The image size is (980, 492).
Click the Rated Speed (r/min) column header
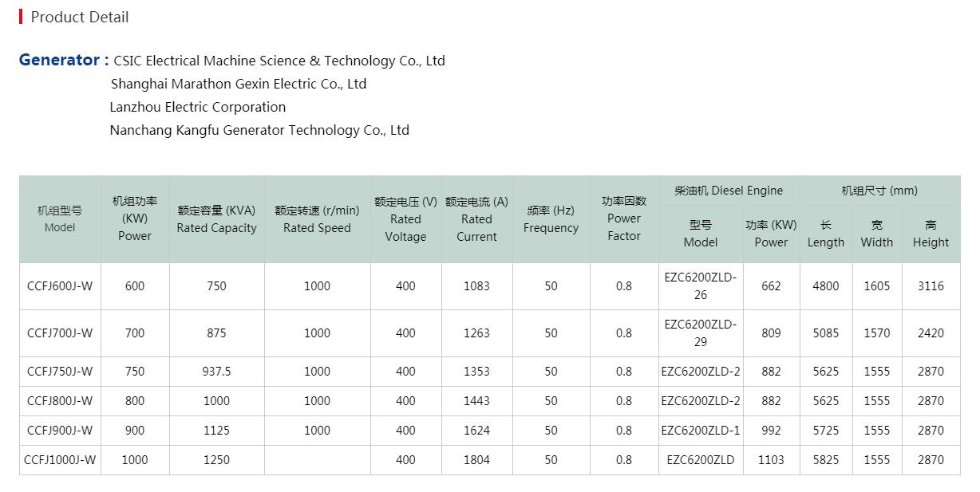coord(317,219)
